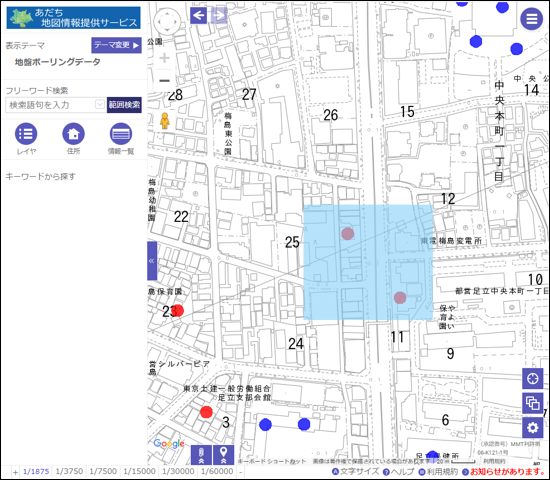Click the light blue search range rectangle
This screenshot has width=550, height=480.
(x=368, y=262)
